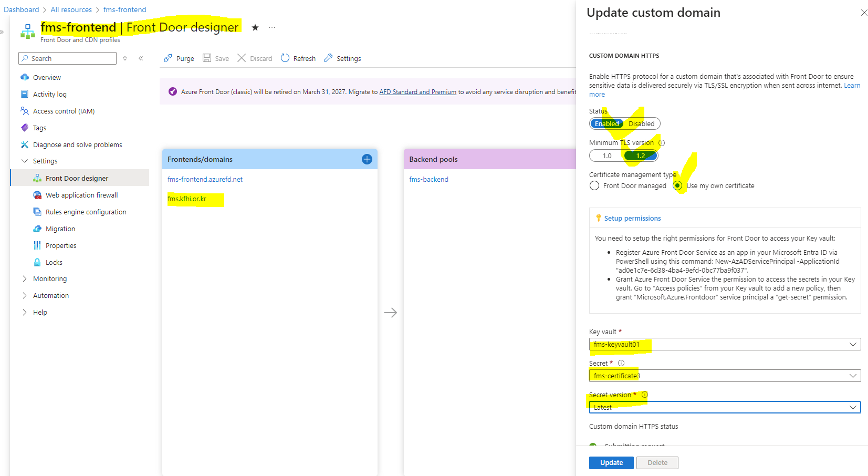The width and height of the screenshot is (868, 476).
Task: Go to All resources breadcrumb
Action: tap(71, 10)
